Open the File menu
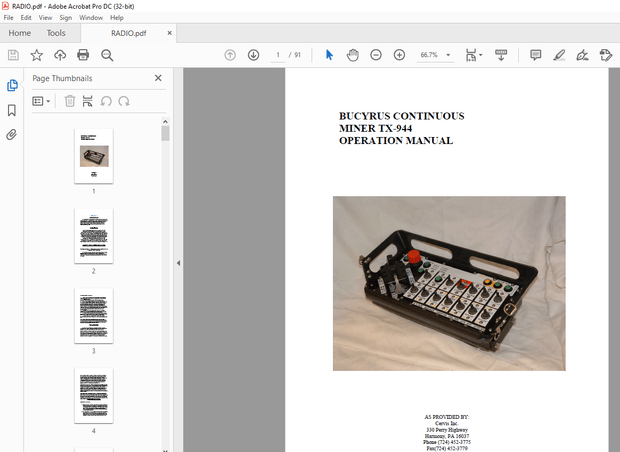 pos(8,18)
